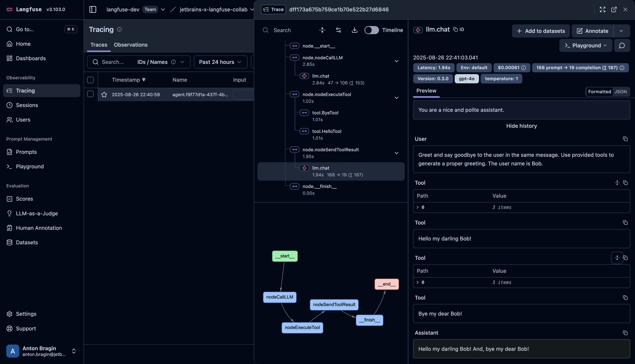635x364 pixels.
Task: Enable the Timeline toggle
Action: (371, 30)
